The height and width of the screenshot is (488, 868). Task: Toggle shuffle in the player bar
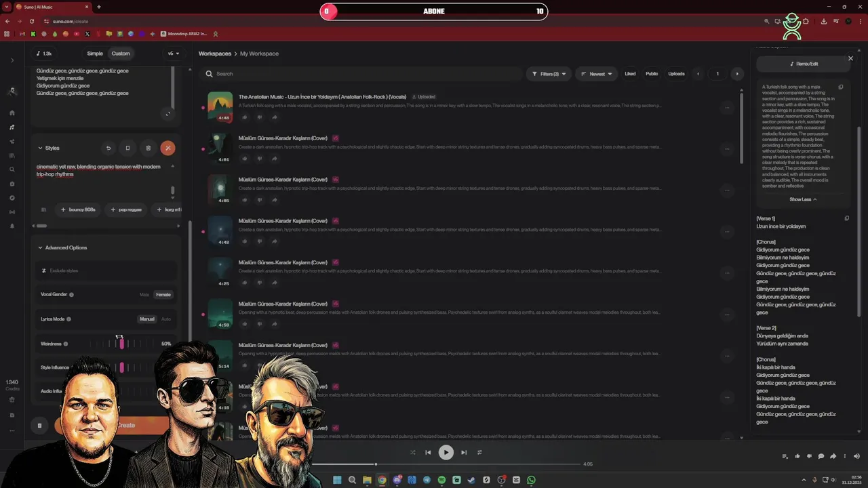click(x=413, y=452)
